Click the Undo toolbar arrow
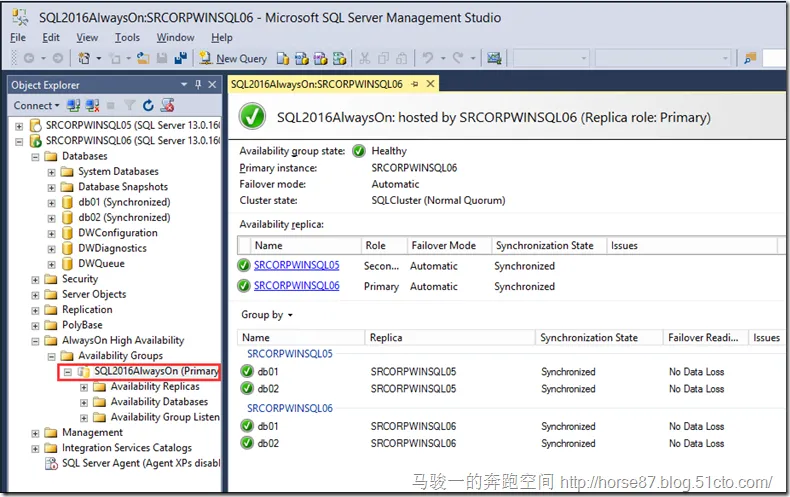This screenshot has height=497, width=790. coord(428,58)
